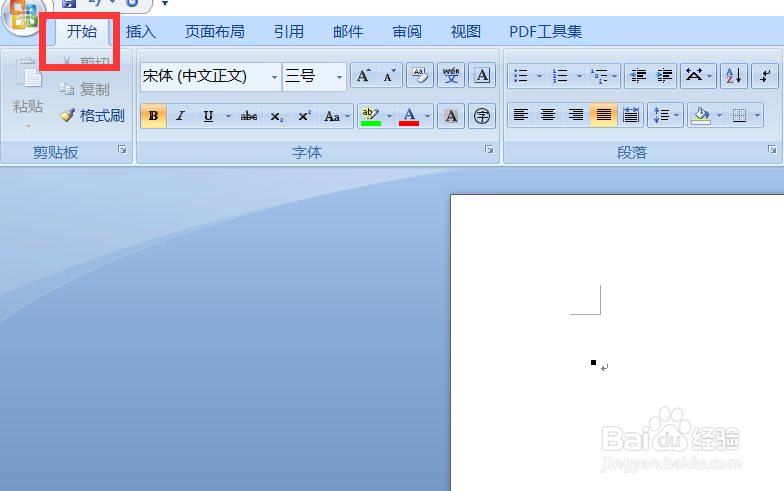The image size is (784, 491).
Task: Click the Phonetic Guide wén icon
Action: (451, 76)
